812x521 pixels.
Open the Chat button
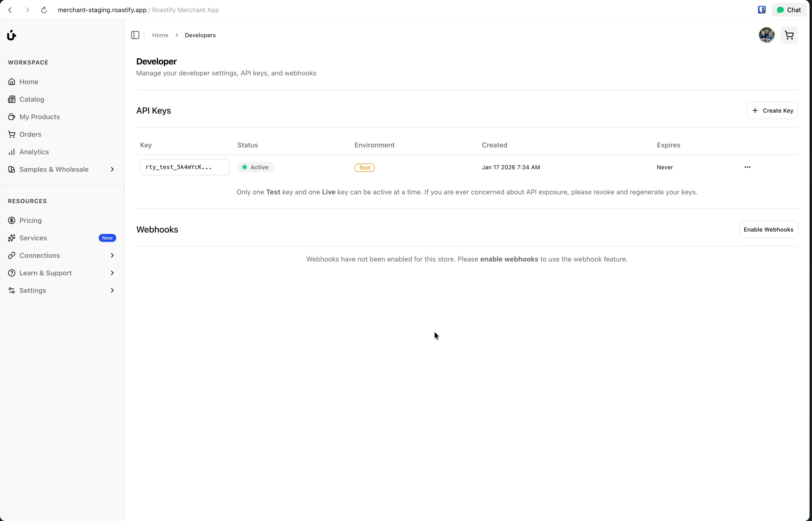tap(789, 10)
